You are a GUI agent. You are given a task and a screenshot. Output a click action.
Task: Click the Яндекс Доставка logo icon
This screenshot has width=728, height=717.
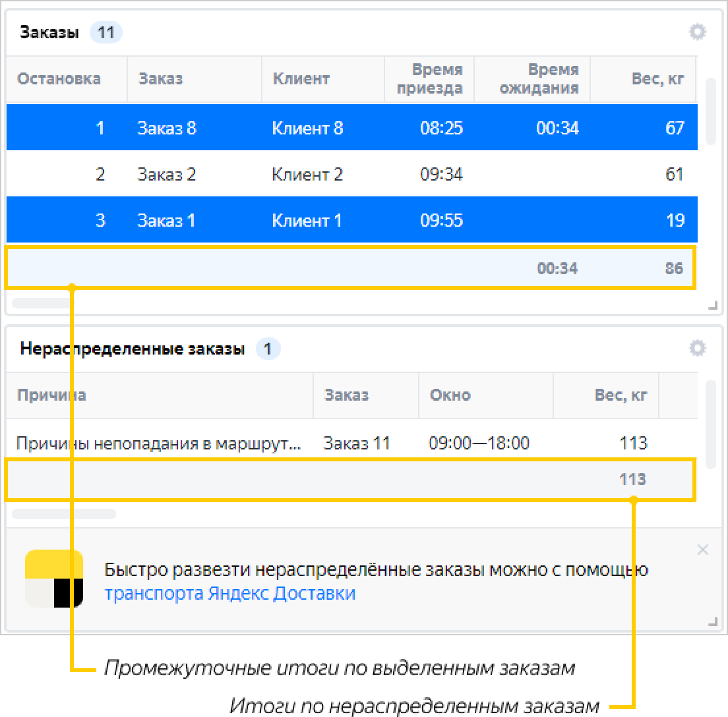(x=54, y=579)
